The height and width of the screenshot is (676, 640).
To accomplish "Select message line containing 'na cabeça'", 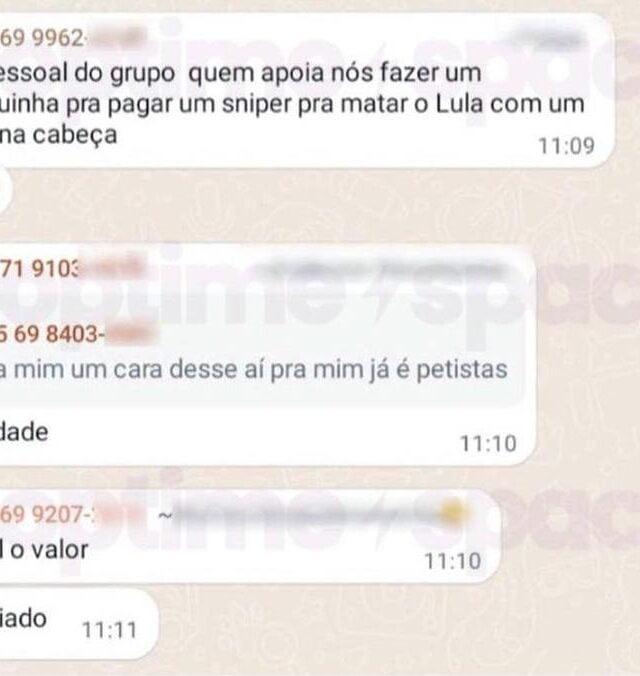I will click(59, 135).
